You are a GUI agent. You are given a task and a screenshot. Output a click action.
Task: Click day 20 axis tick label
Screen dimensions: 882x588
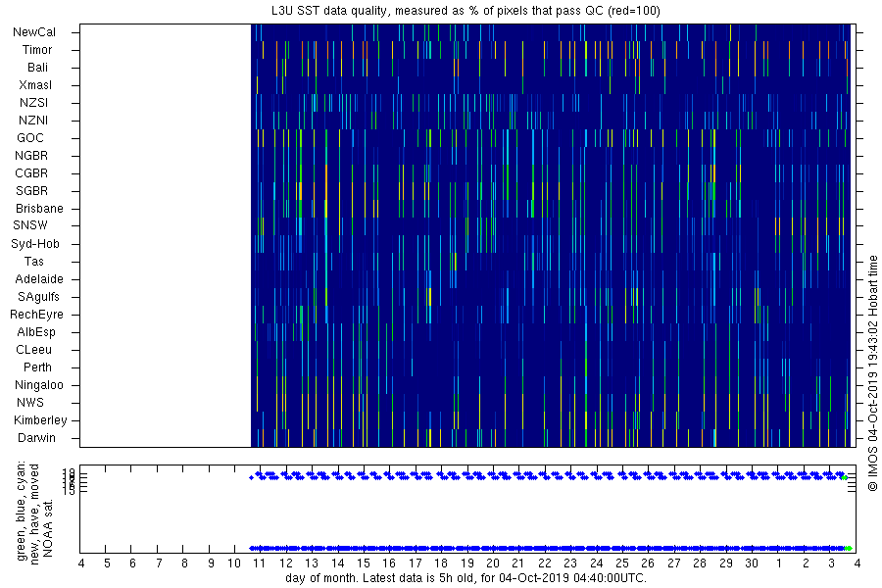493,563
